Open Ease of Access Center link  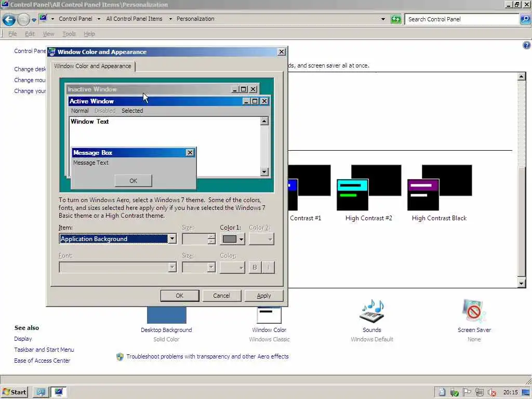42,361
